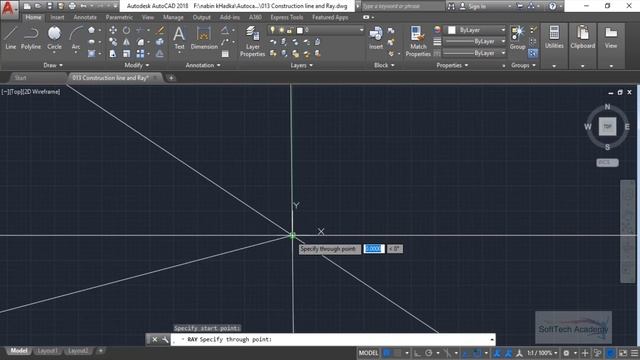Open the object color ByLayer dropdown
The width and height of the screenshot is (640, 360).
pos(476,30)
